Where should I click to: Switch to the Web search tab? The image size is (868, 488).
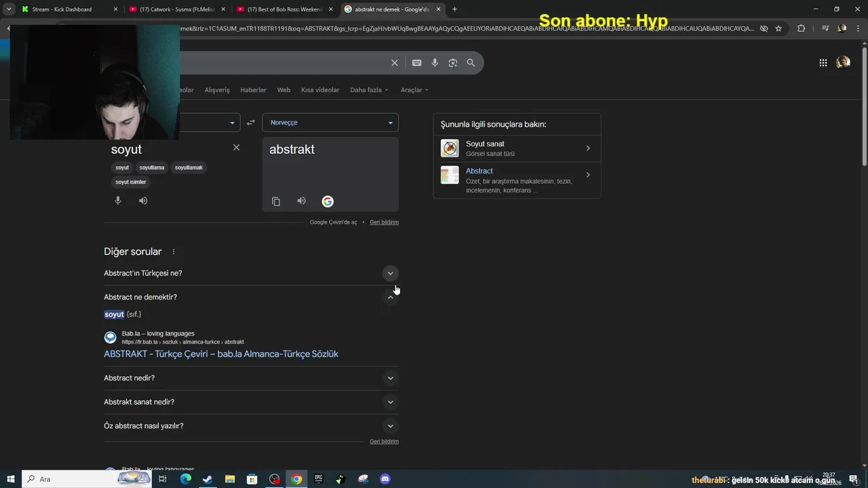pos(283,90)
